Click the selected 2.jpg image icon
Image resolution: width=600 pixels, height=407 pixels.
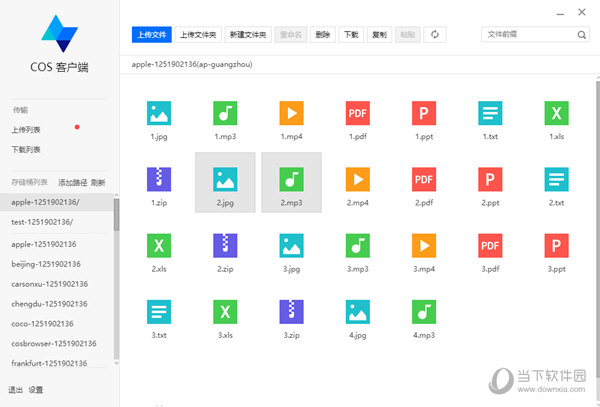coord(225,179)
